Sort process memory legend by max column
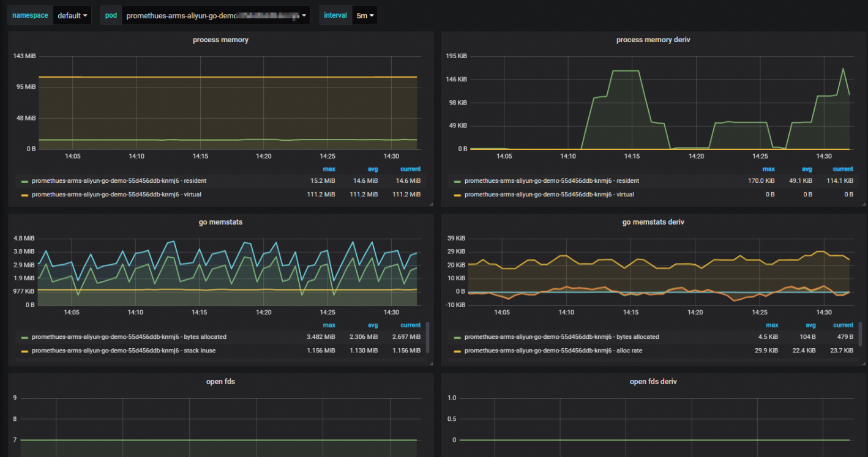The width and height of the screenshot is (868, 457). pyautogui.click(x=329, y=169)
